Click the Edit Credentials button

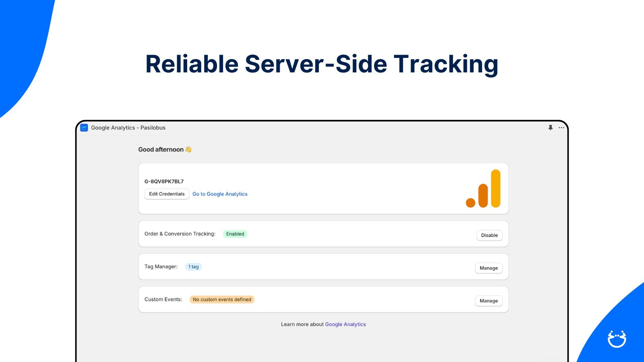pos(167,194)
